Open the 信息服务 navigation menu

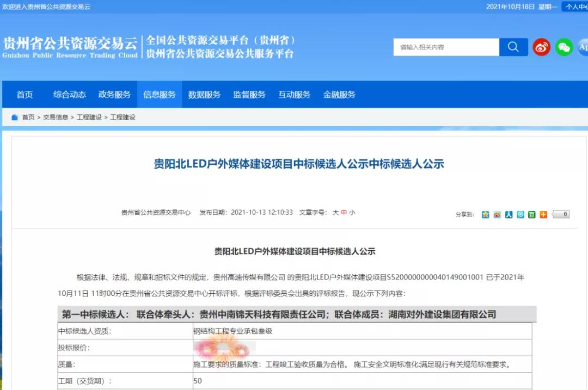click(160, 95)
